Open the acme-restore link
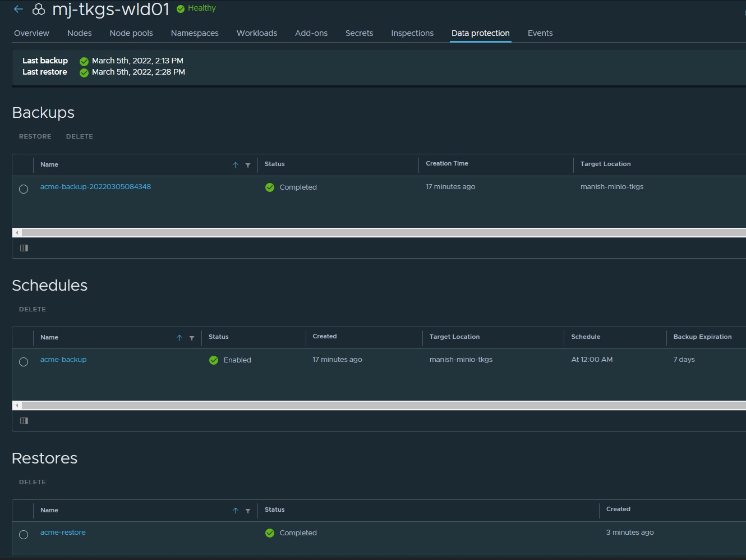 [x=63, y=533]
